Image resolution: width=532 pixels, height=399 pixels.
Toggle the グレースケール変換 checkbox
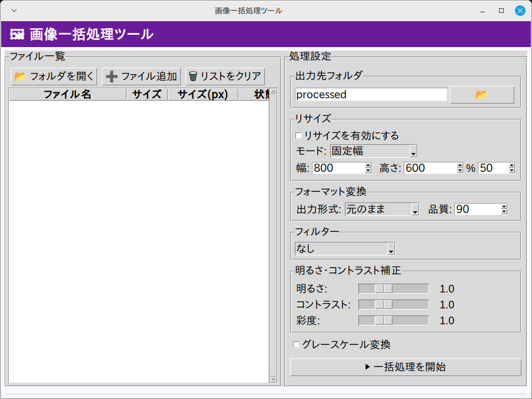tap(296, 345)
